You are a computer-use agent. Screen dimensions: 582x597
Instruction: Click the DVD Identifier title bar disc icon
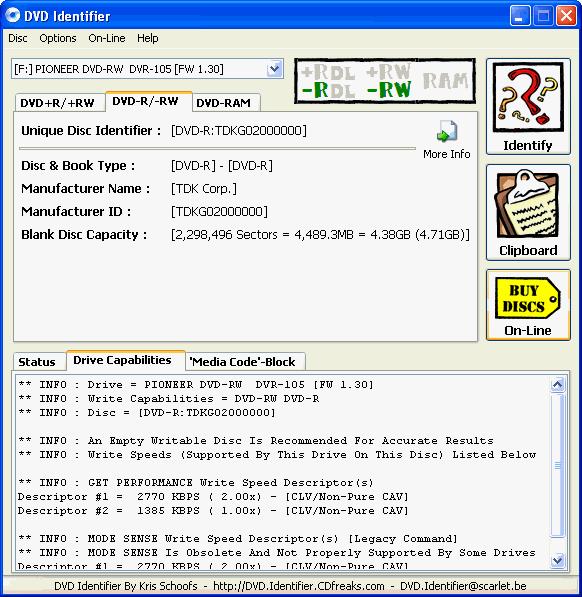[13, 16]
